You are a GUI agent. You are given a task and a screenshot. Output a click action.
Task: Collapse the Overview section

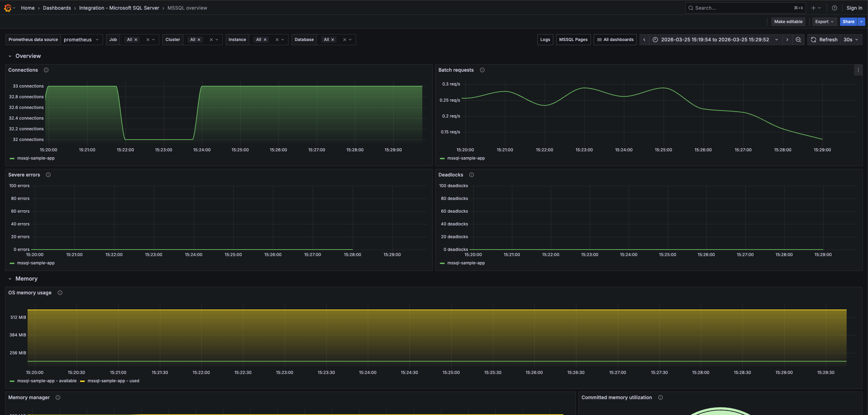tap(10, 56)
